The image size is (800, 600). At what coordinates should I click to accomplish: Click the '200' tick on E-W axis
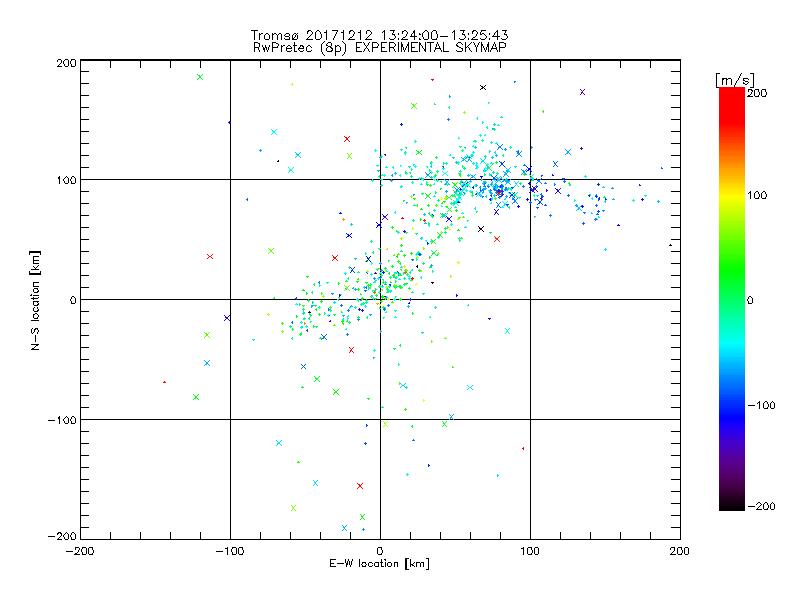coord(680,551)
